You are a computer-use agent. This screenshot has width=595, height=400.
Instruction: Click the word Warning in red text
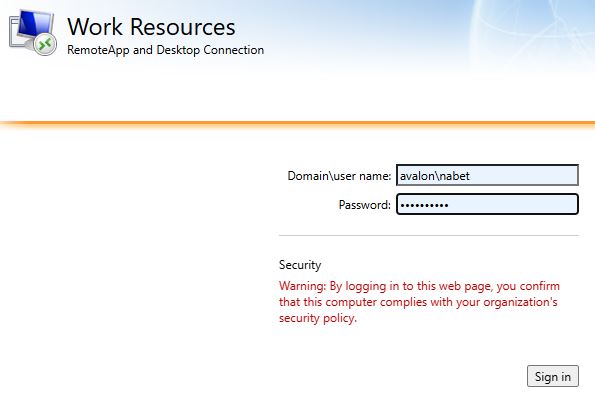pos(302,286)
